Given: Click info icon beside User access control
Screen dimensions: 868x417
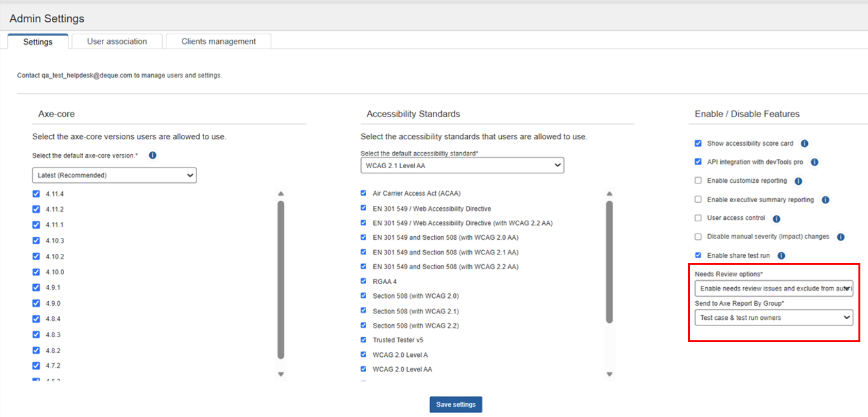Looking at the screenshot, I should [x=776, y=219].
